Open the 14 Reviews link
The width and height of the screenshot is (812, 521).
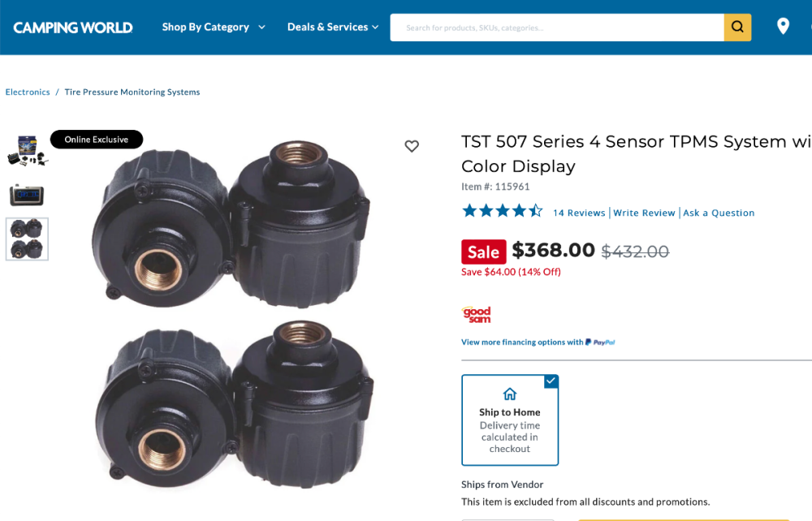578,212
